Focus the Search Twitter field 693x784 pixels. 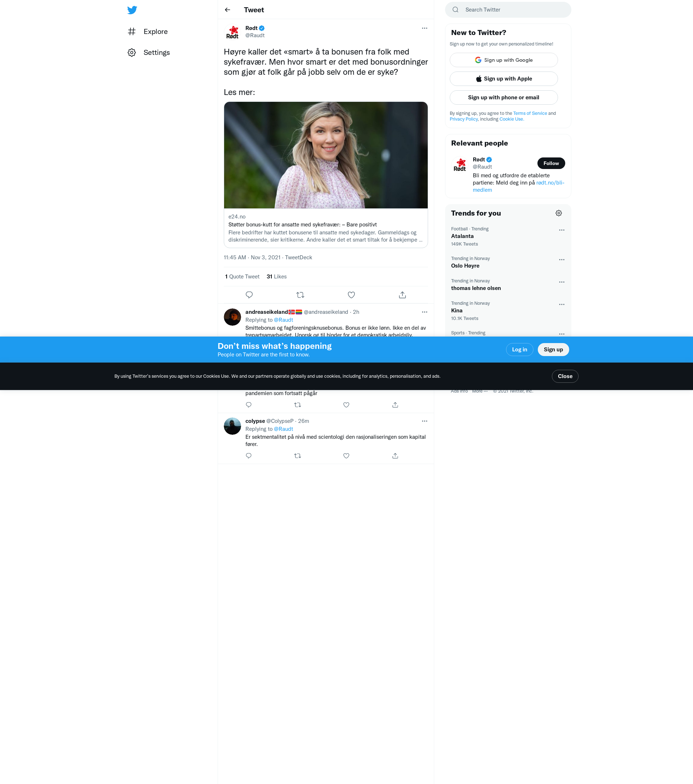point(508,10)
